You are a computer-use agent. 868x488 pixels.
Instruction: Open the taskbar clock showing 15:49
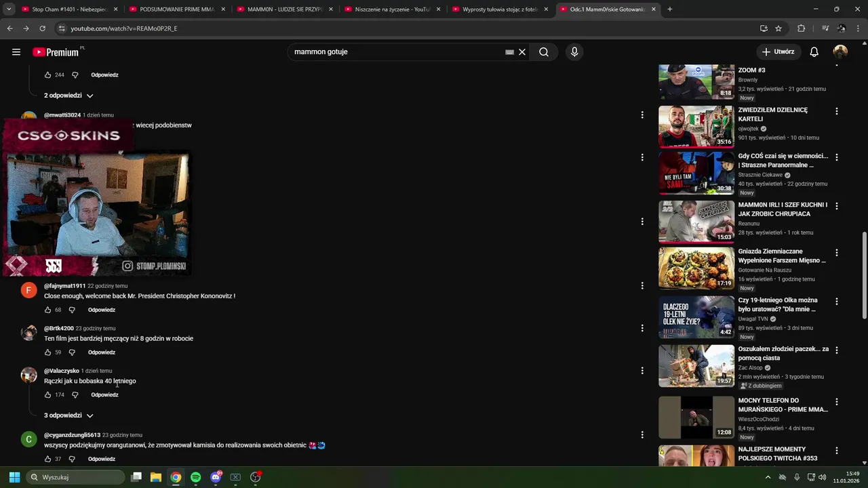(847, 477)
